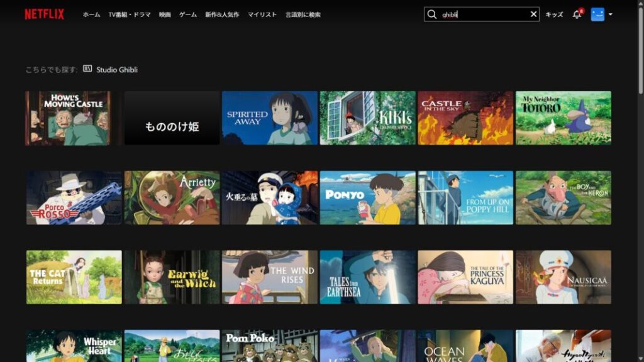
Task: Click the search magnifier icon
Action: pos(431,14)
